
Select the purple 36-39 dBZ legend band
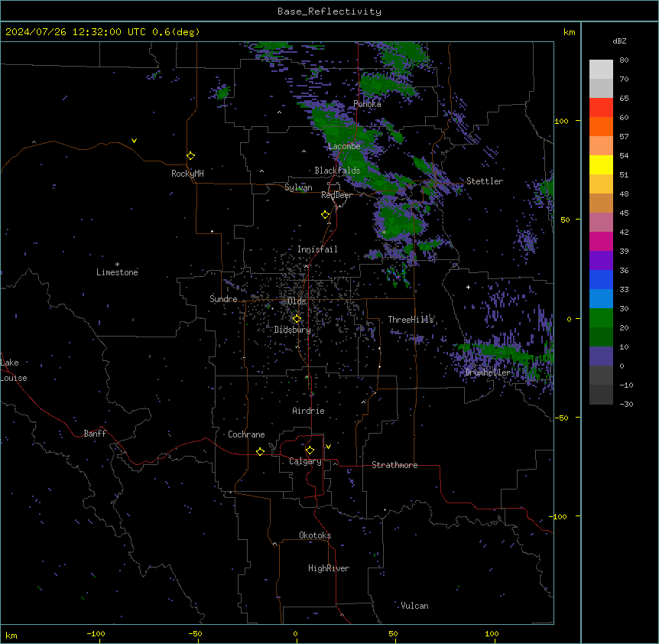point(601,261)
